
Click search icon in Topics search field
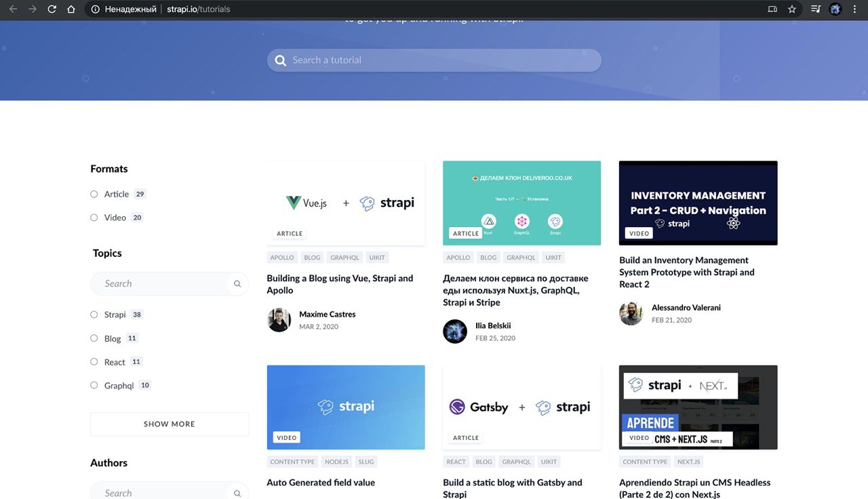click(x=237, y=284)
